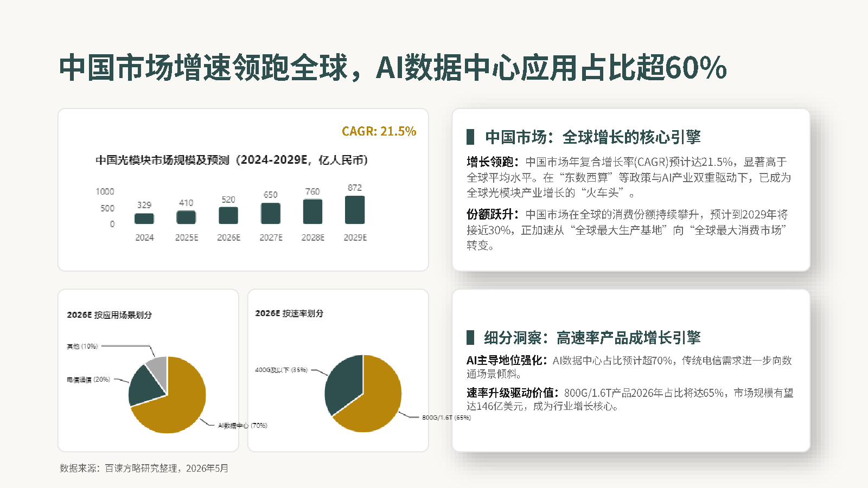The height and width of the screenshot is (488, 868).
Task: Click the 2024 bar labeled 329
Action: click(x=144, y=219)
